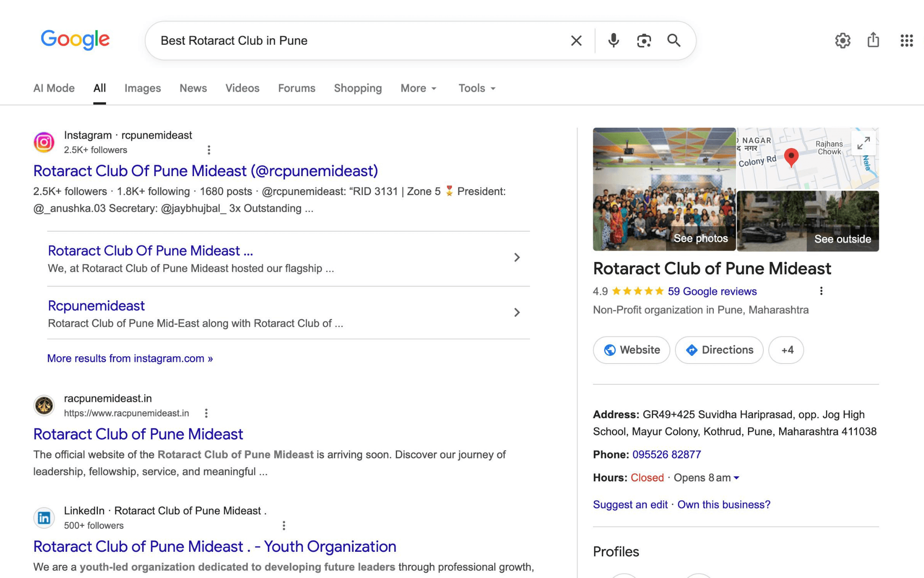924x578 pixels.
Task: Open the See outside street view thumbnail
Action: pyautogui.click(x=808, y=221)
